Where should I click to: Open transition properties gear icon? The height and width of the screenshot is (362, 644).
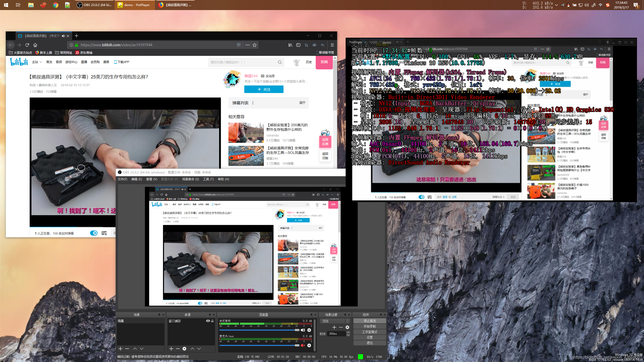[x=347, y=327]
